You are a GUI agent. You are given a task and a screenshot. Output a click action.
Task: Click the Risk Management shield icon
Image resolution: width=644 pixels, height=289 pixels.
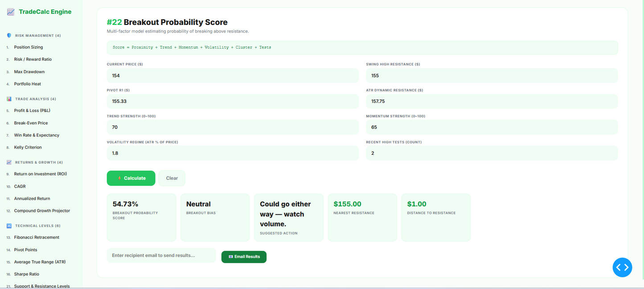coord(9,35)
